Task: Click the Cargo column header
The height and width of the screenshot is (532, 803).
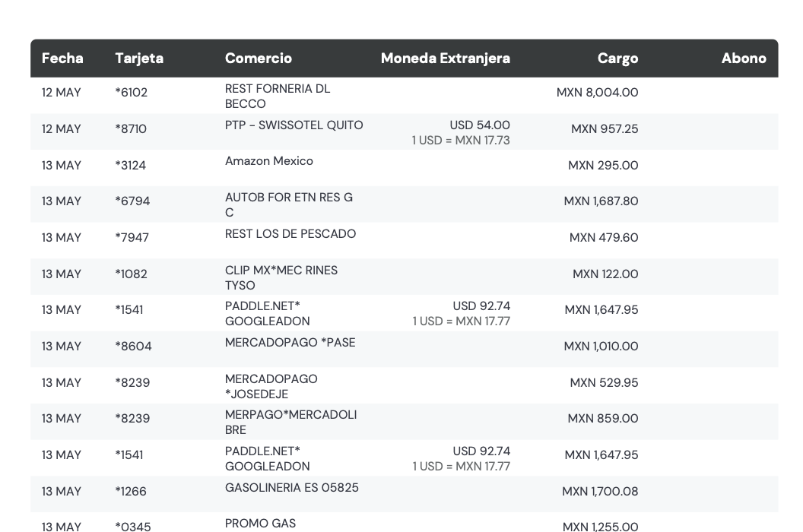Action: click(x=617, y=59)
